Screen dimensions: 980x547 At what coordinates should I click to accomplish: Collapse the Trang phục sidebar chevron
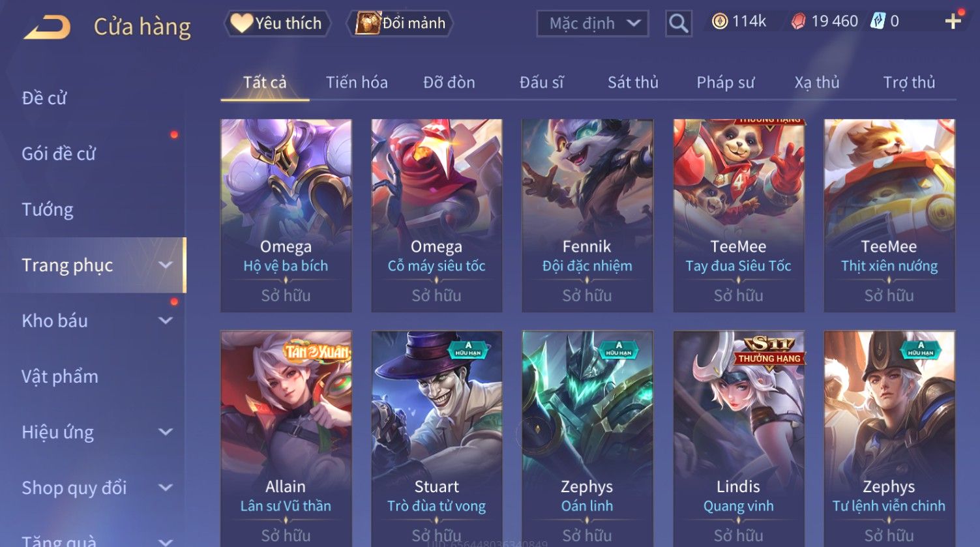166,265
